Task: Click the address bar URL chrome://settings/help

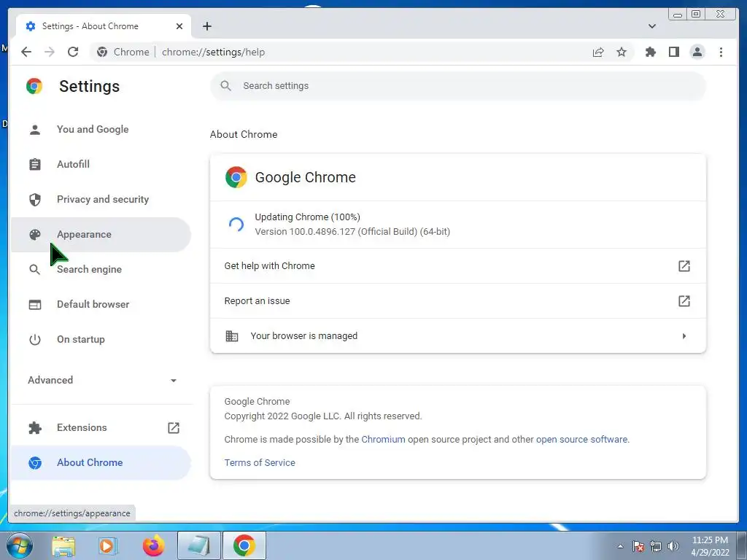Action: click(213, 52)
